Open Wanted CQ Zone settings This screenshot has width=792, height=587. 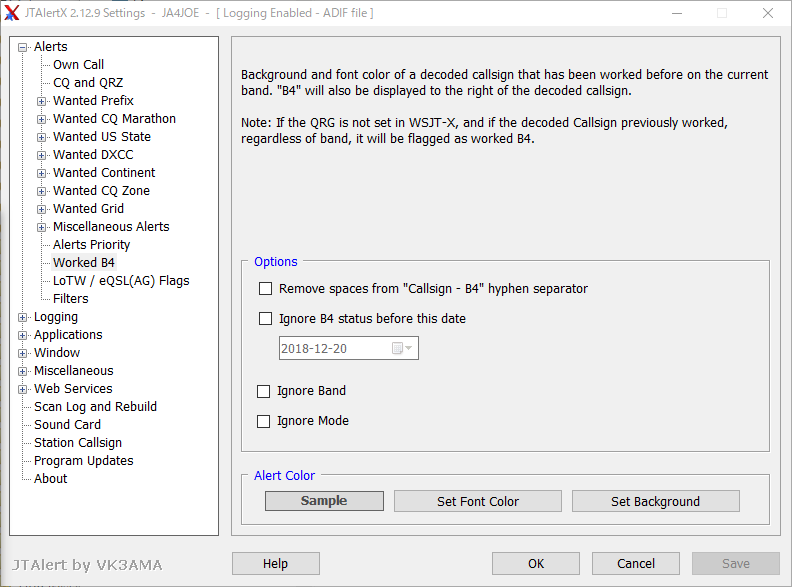(102, 190)
